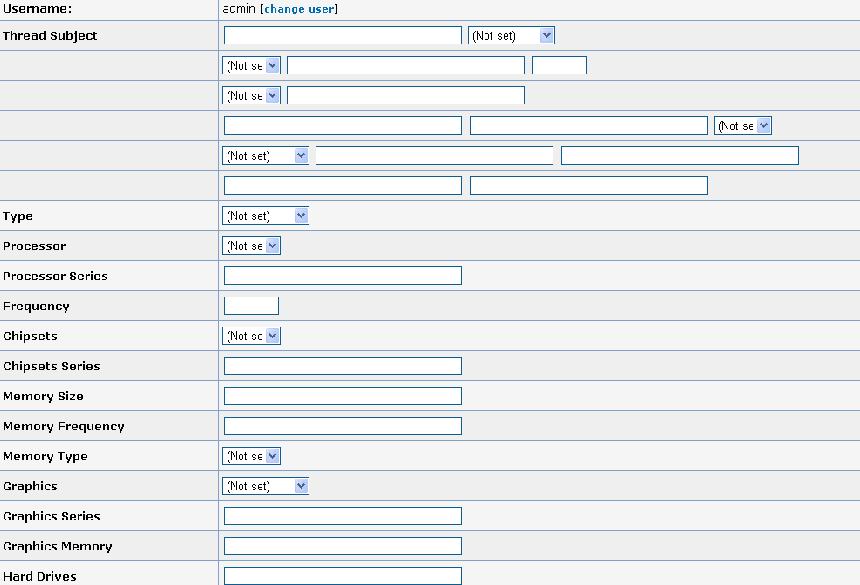Screen dimensions: 860x585
Task: Focus the Chipsets Series text field
Action: click(x=342, y=366)
